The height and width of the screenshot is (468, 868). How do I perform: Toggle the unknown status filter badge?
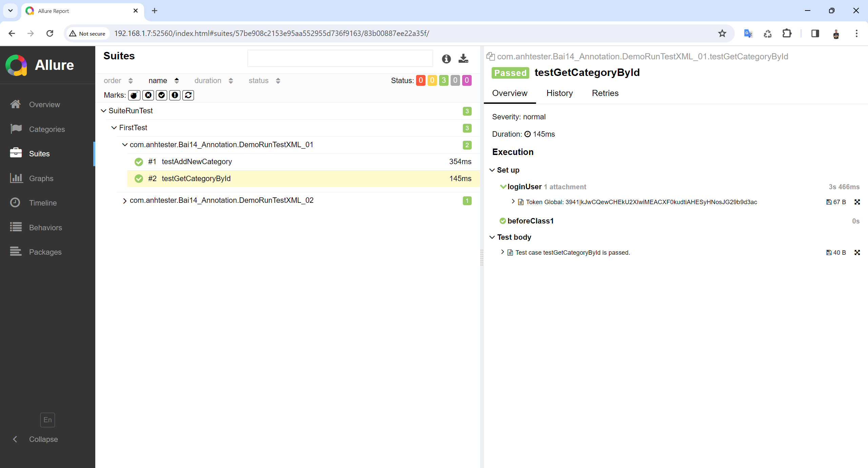pyautogui.click(x=467, y=80)
